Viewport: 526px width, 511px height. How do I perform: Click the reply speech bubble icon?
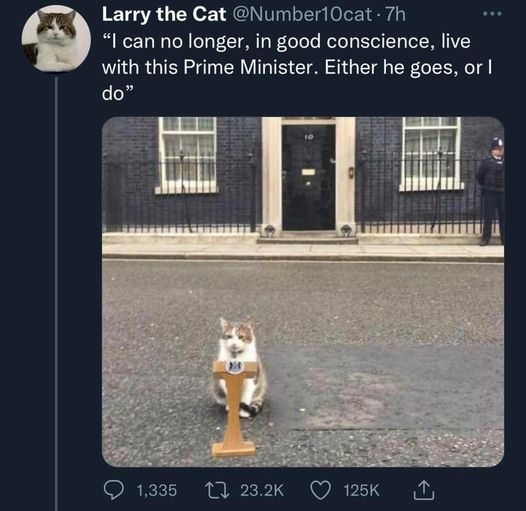point(113,490)
